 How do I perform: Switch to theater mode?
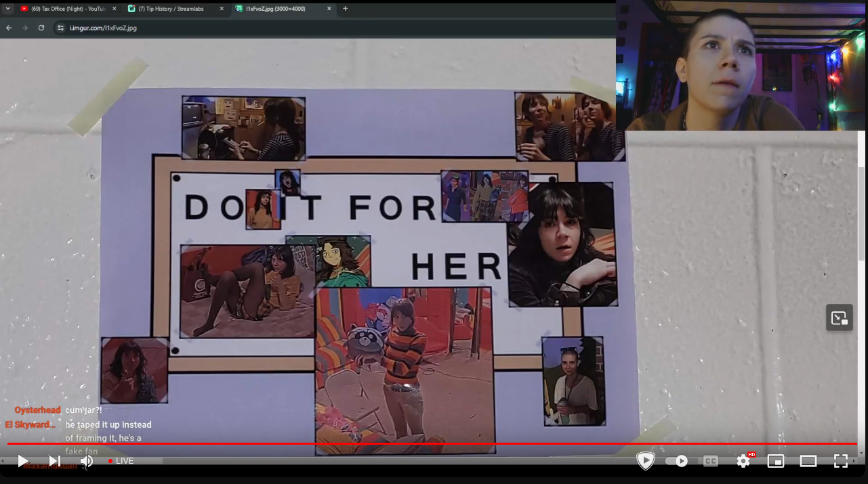point(808,461)
